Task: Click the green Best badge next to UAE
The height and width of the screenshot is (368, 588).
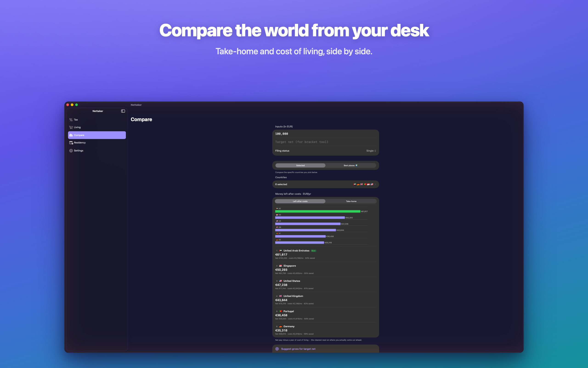Action: point(314,251)
